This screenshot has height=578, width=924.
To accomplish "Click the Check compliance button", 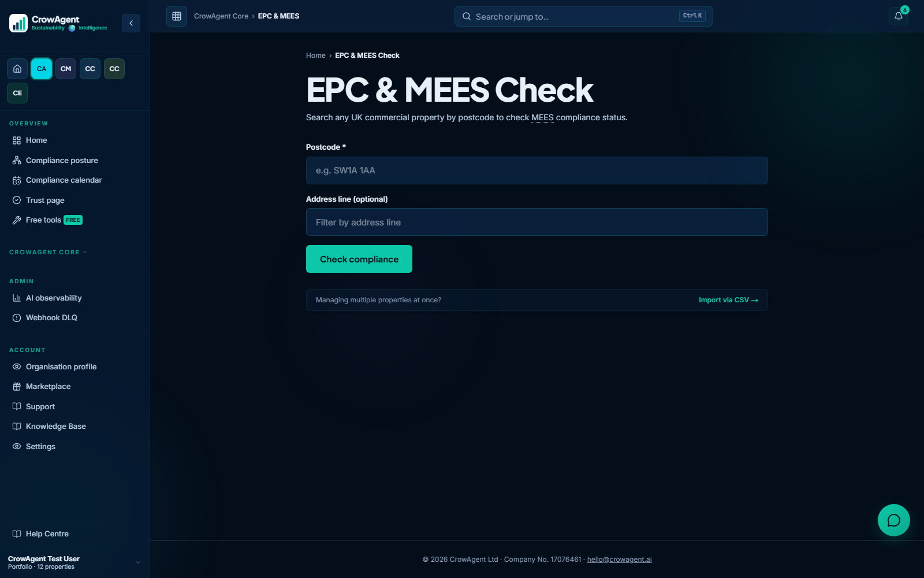I will coord(359,259).
